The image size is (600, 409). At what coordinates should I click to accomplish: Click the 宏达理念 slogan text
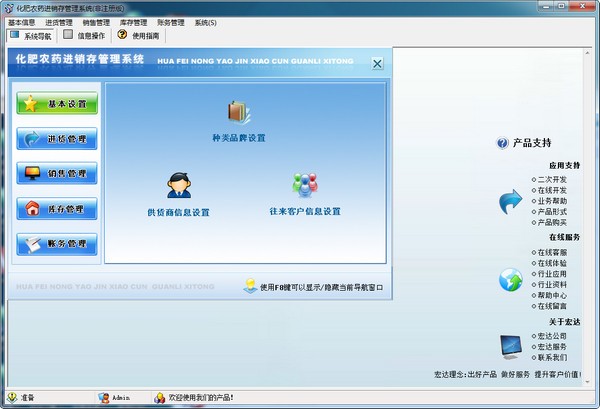click(x=508, y=374)
